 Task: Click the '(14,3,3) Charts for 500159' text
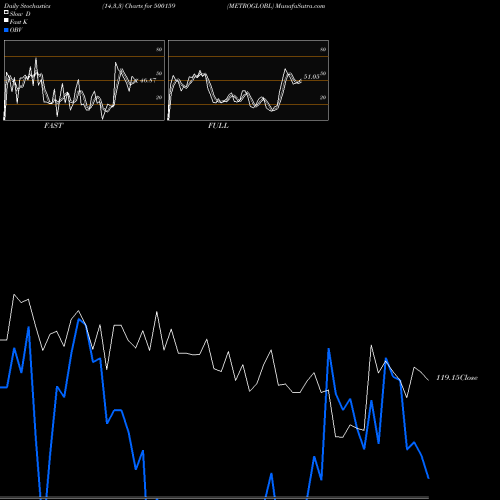[x=139, y=6]
